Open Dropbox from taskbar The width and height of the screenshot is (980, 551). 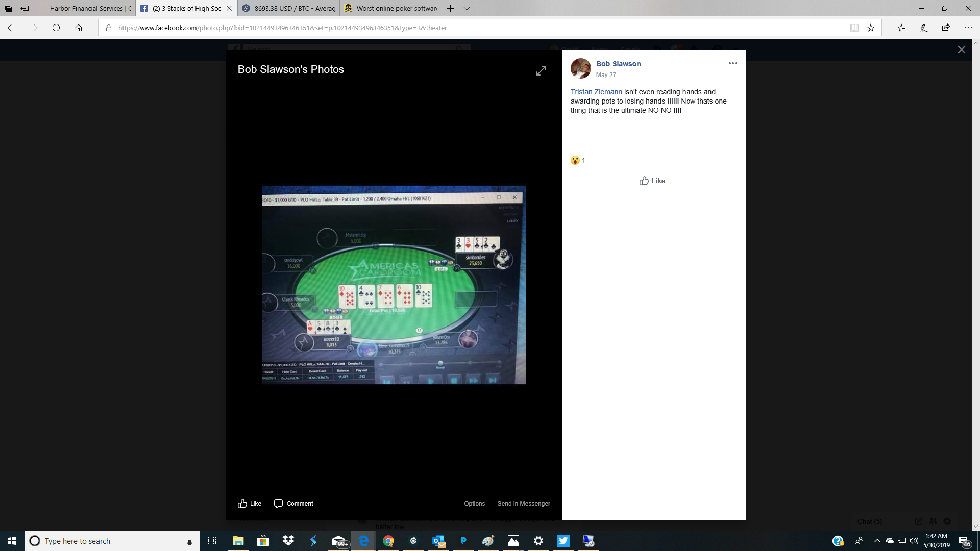point(288,541)
